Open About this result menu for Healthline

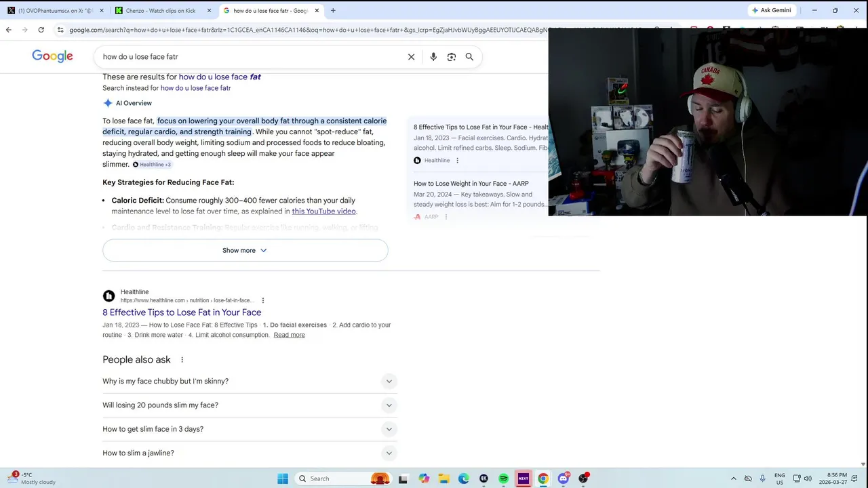pyautogui.click(x=262, y=300)
